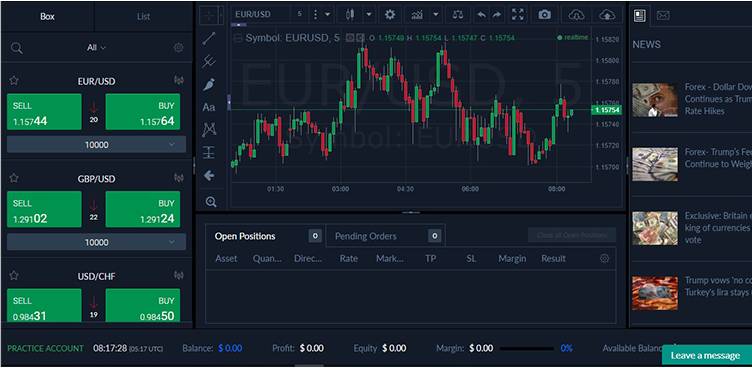Click the left arrow icon in drawing toolbar
The image size is (752, 368).
(209, 176)
